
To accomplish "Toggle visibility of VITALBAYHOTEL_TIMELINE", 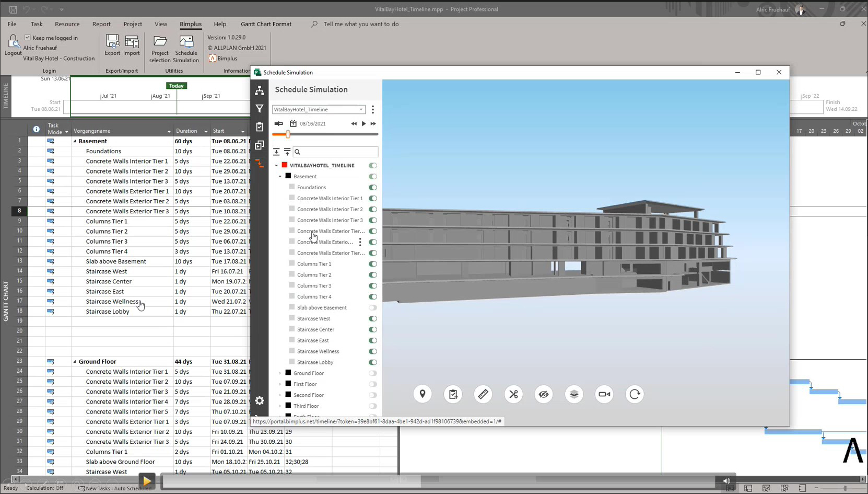I will tap(373, 166).
